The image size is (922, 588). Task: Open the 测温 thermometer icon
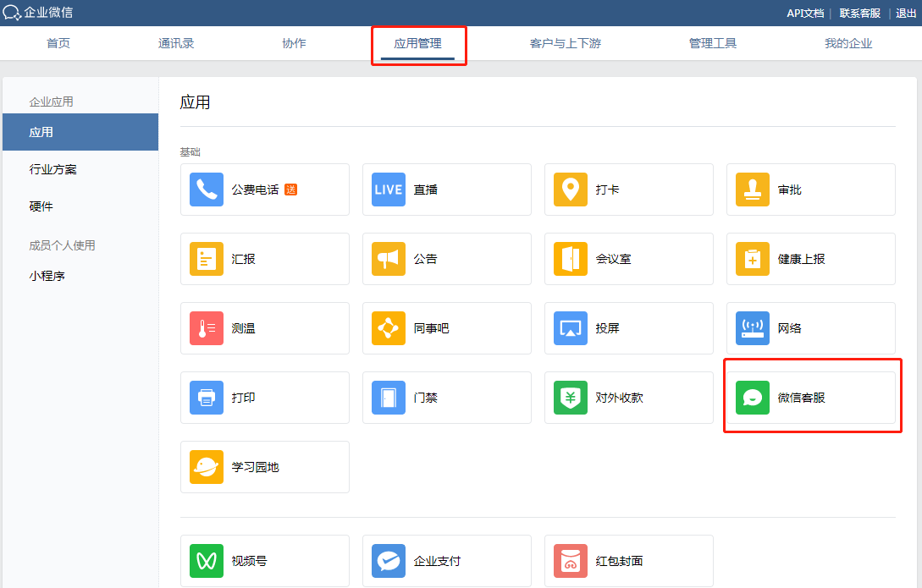tap(207, 328)
